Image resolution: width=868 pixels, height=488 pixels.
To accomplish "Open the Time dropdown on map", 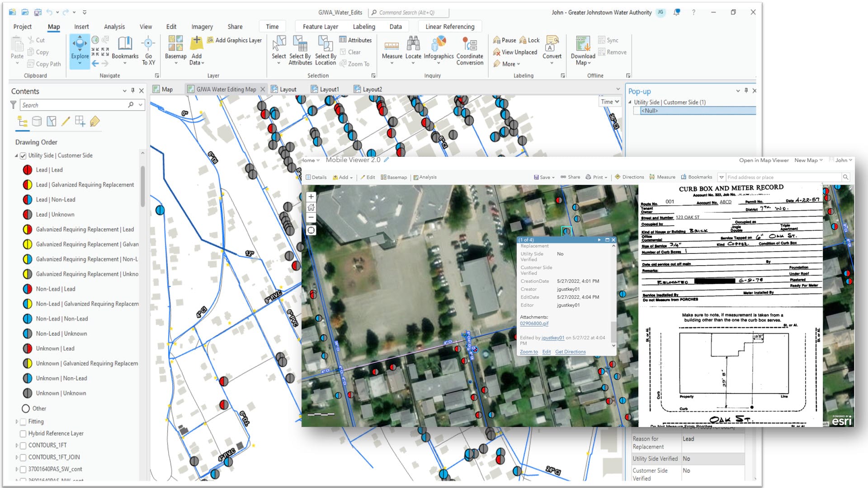I will tap(610, 102).
